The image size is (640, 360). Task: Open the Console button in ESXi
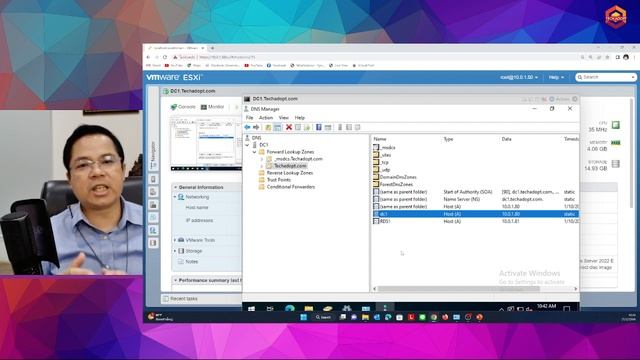183,107
